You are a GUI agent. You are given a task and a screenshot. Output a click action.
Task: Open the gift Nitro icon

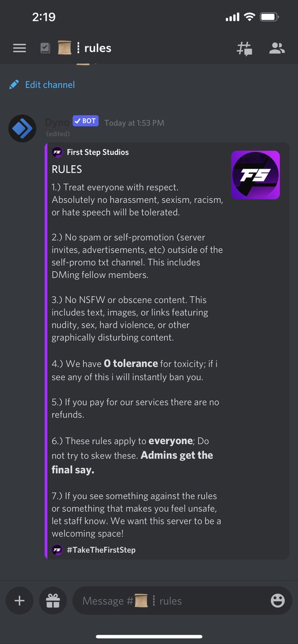point(53,601)
